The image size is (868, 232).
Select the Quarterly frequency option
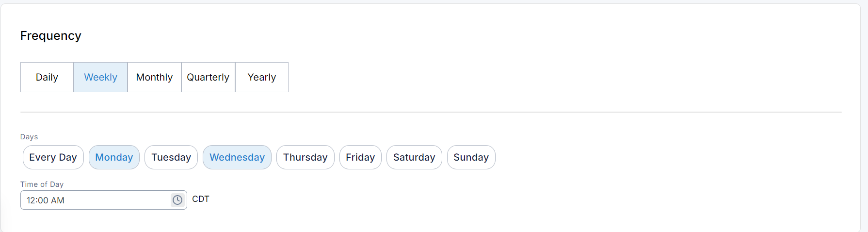(x=208, y=77)
